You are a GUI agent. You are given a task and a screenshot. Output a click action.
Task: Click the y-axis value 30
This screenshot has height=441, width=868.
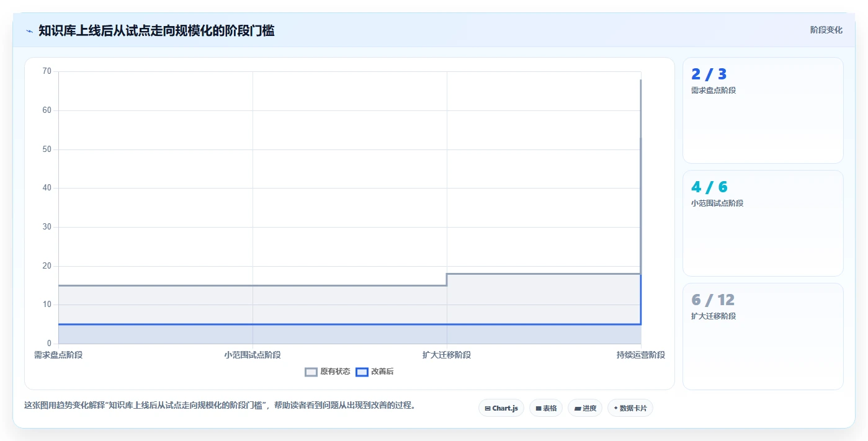(47, 227)
